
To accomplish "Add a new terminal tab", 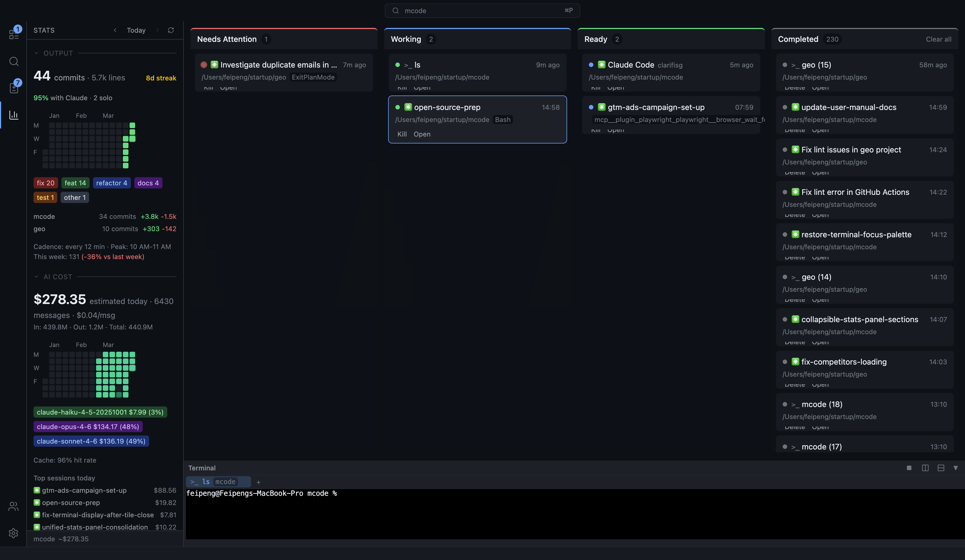I will coord(259,482).
